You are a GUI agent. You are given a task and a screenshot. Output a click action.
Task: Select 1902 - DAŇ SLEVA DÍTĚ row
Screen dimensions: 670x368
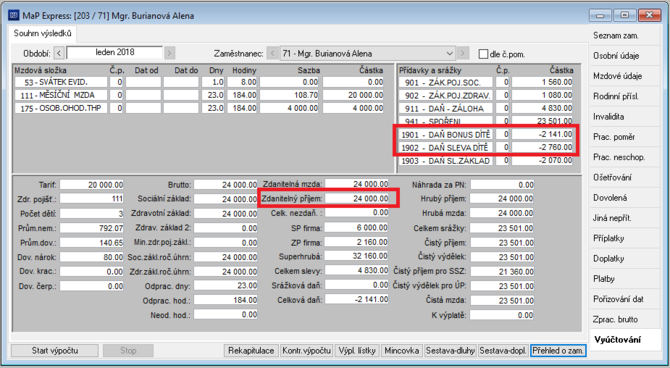(x=486, y=148)
